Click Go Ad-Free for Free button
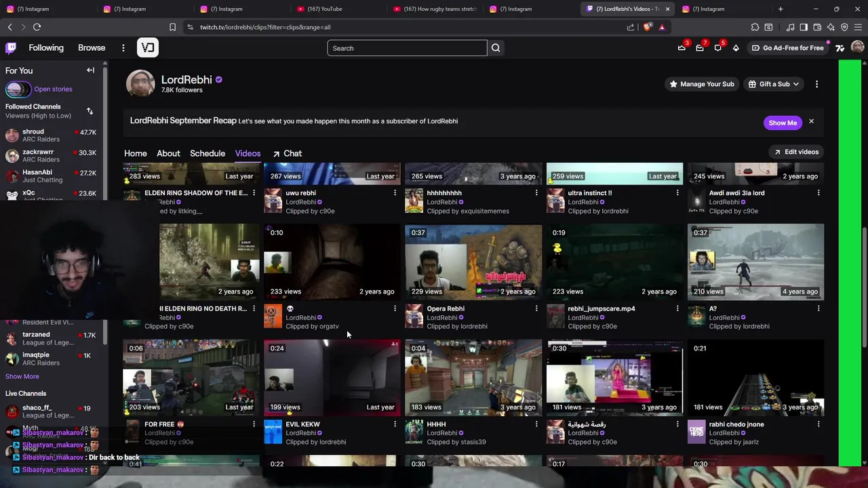 [x=787, y=48]
